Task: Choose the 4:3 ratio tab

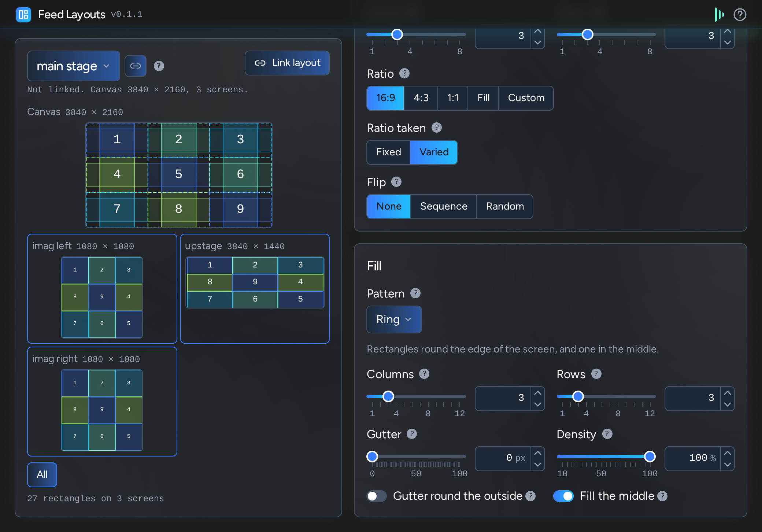Action: point(421,98)
